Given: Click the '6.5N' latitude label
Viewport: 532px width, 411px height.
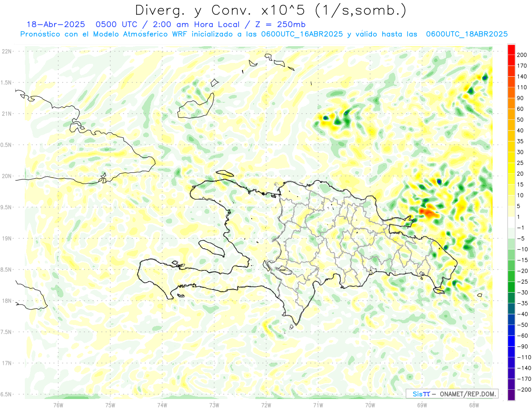Looking at the screenshot, I should (x=7, y=395).
